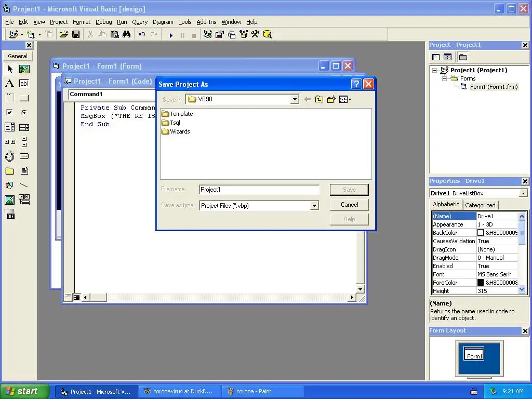Select the Pointer tool in toolbox
This screenshot has height=399, width=532.
point(10,69)
